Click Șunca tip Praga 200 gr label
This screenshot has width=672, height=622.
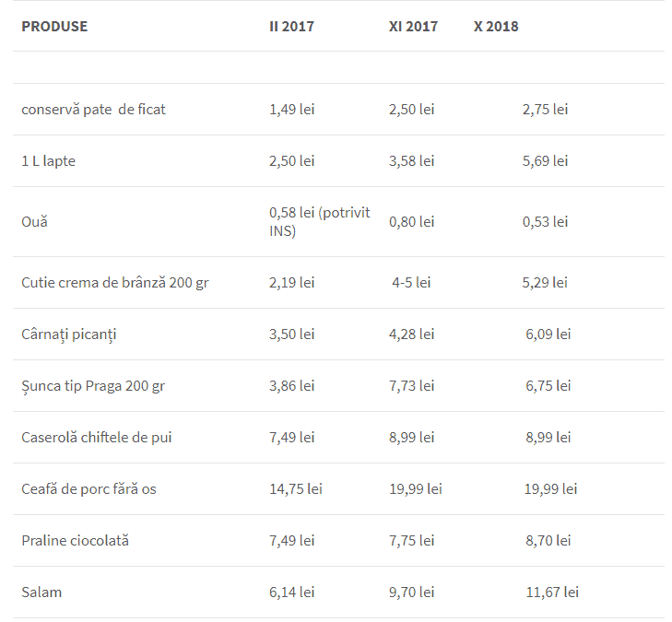[x=93, y=386]
